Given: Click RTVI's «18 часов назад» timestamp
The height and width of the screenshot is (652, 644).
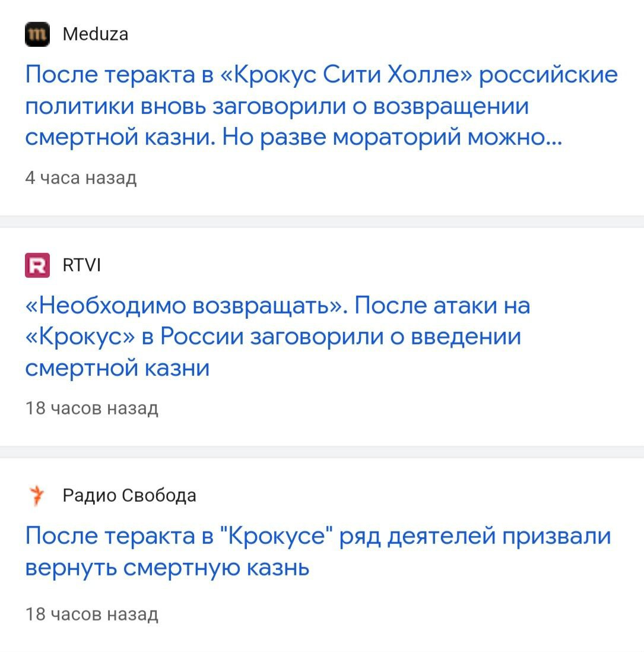Looking at the screenshot, I should point(91,409).
